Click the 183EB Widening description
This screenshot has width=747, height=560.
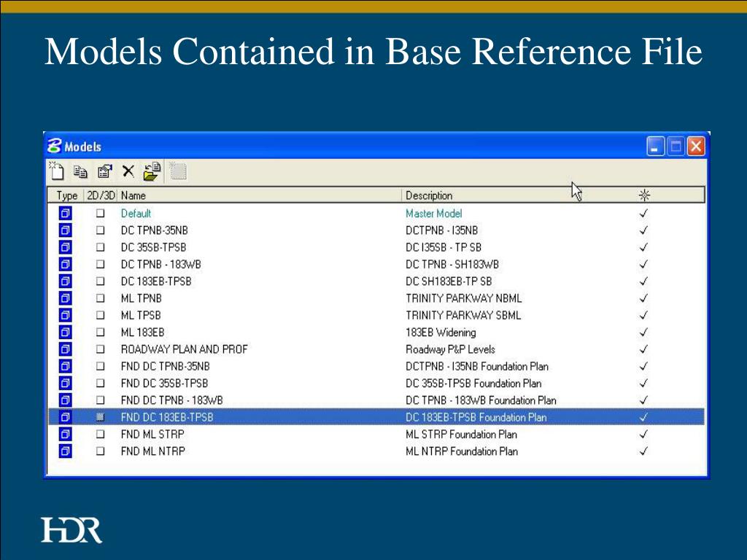(441, 332)
